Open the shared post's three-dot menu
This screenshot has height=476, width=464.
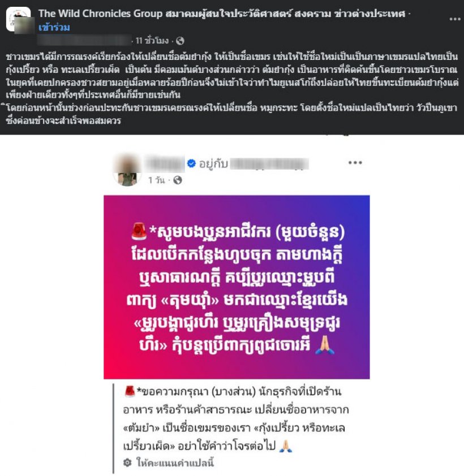point(355,163)
